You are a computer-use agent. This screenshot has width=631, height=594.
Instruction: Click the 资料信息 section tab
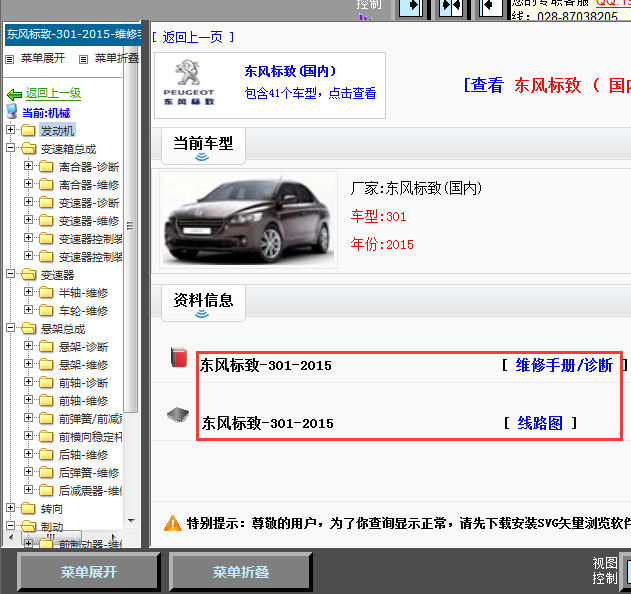[x=203, y=303]
